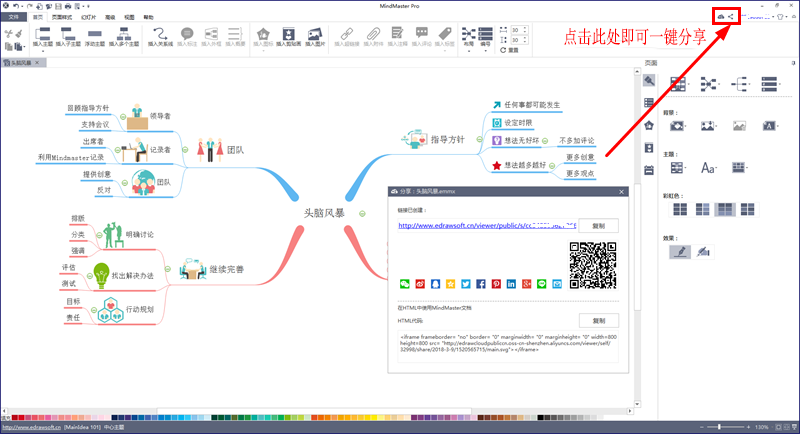The image size is (800, 434).
Task: Share via Pinterest icon in share dialog
Action: point(496,284)
